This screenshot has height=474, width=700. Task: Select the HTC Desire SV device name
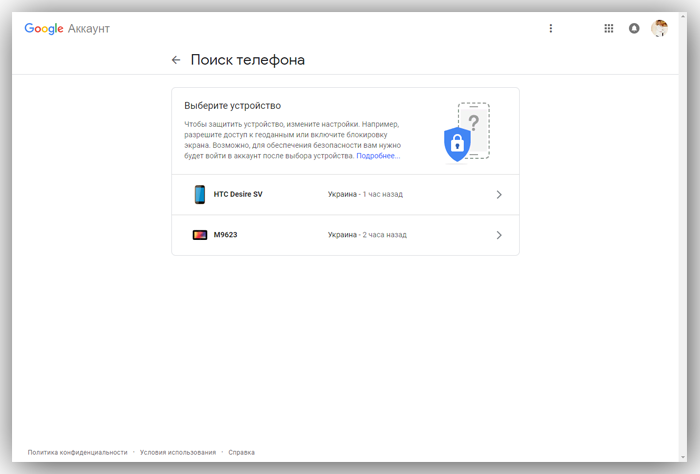238,194
